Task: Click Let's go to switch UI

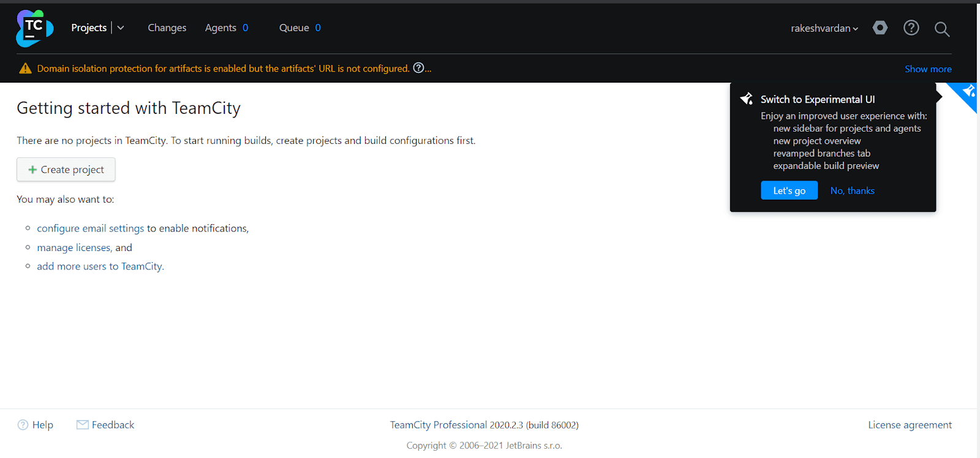Action: [789, 190]
